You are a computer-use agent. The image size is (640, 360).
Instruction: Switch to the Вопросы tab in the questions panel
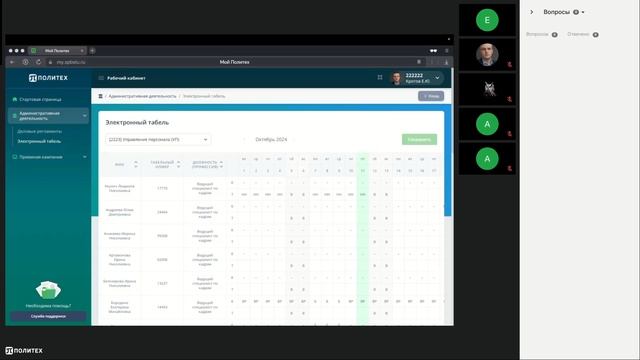coord(542,34)
